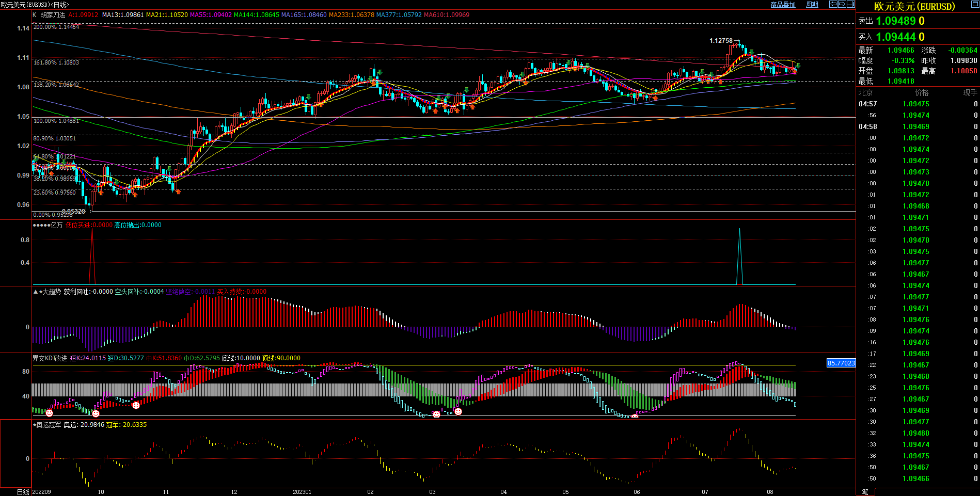Click the right arrow navigation icon
980x496 pixels.
click(x=842, y=4)
